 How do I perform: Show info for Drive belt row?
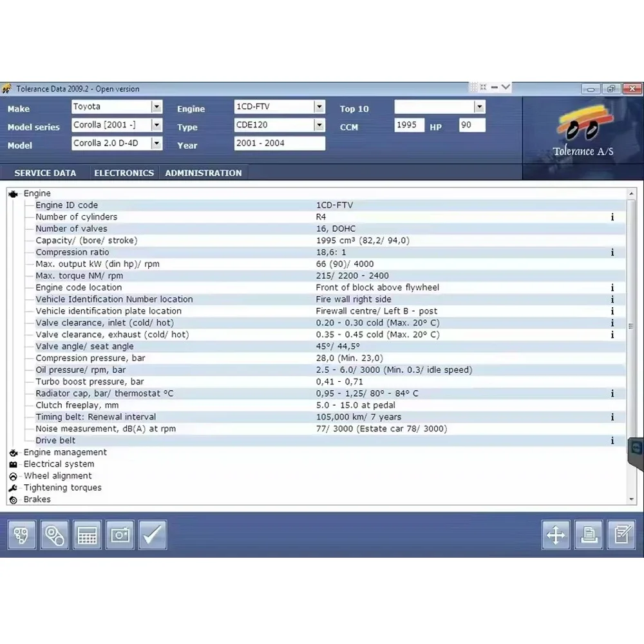click(612, 440)
